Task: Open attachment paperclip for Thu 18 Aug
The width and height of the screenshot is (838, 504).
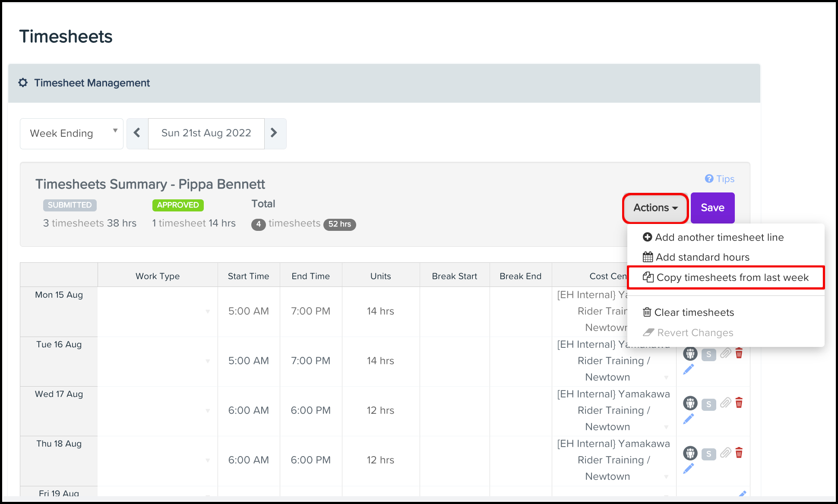Action: click(x=725, y=453)
